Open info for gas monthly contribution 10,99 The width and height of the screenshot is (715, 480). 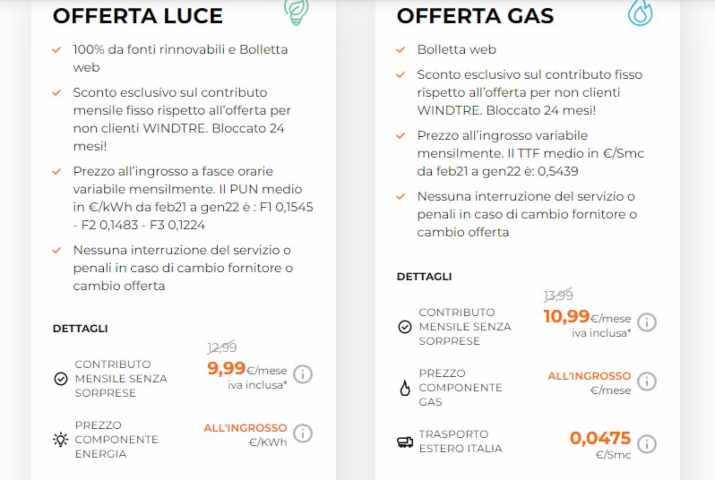[647, 322]
